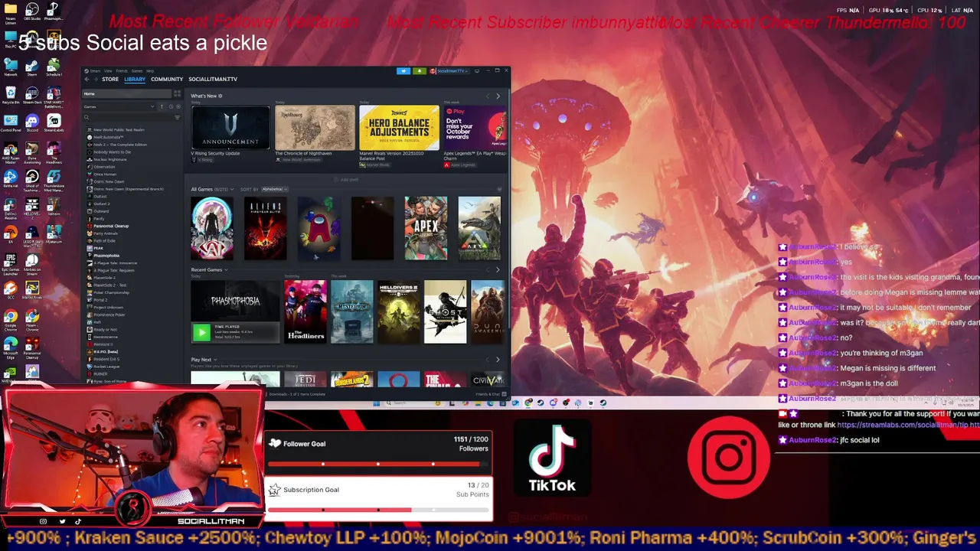Open the Steam Deck desktop shortcut
This screenshot has width=980, height=551.
tap(32, 94)
